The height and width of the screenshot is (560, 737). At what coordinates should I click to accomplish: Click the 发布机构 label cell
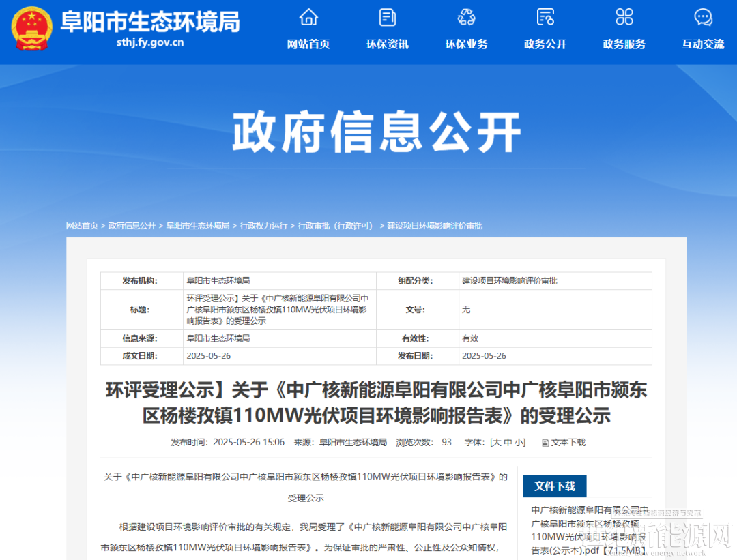point(141,281)
